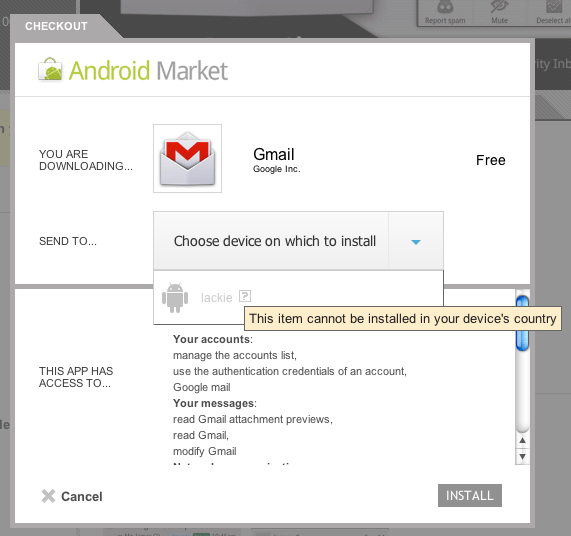Click the 'modify Gmail' permission text
Screen dimensions: 571x536
[205, 451]
